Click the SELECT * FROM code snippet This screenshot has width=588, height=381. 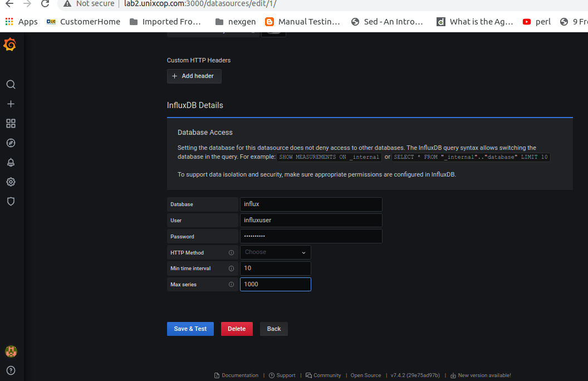tap(471, 157)
